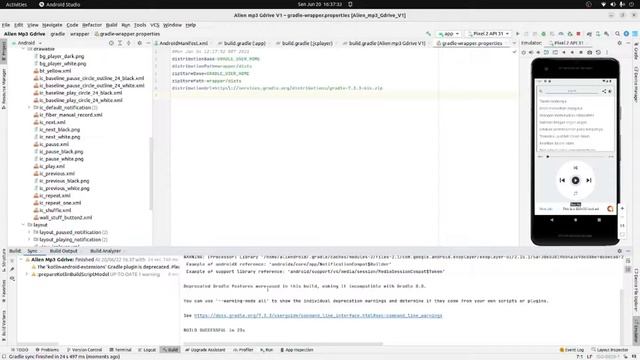Open the Emulator panel settings gear
The image size is (640, 360).
coord(620,43)
